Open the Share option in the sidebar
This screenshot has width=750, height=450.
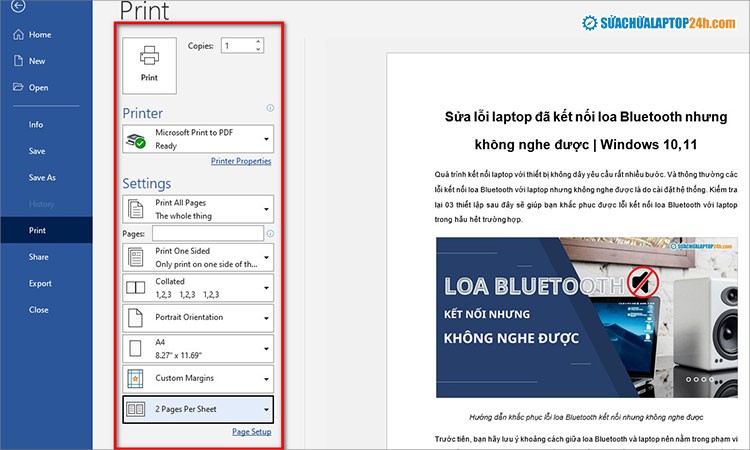pos(38,257)
